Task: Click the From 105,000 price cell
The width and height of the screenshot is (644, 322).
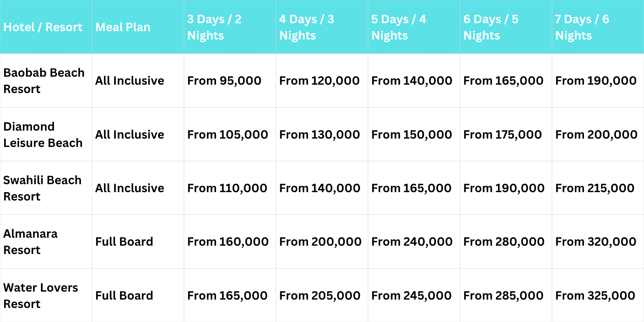Action: [227, 135]
